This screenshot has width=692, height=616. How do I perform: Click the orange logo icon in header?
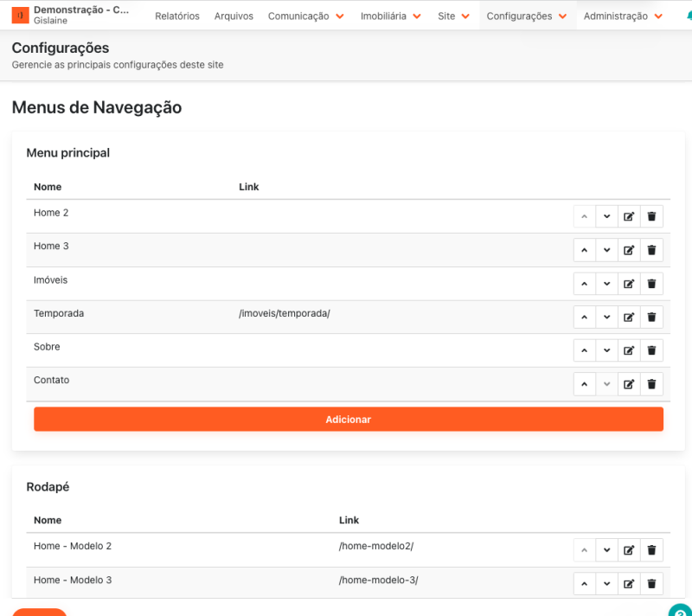[20, 16]
